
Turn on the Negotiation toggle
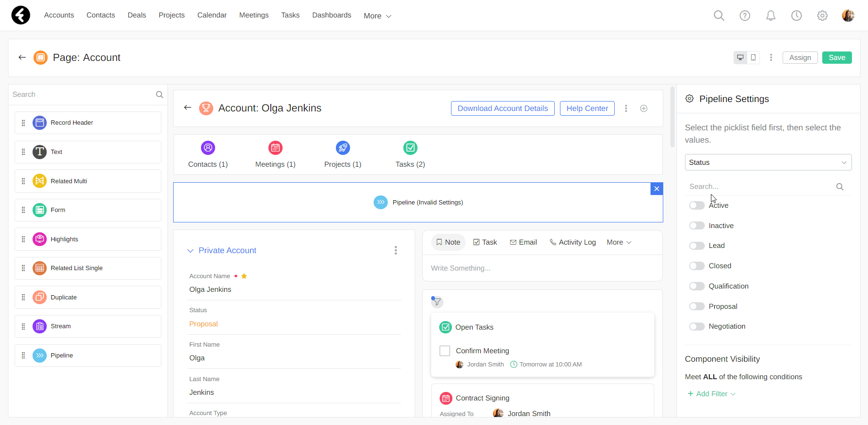[697, 326]
